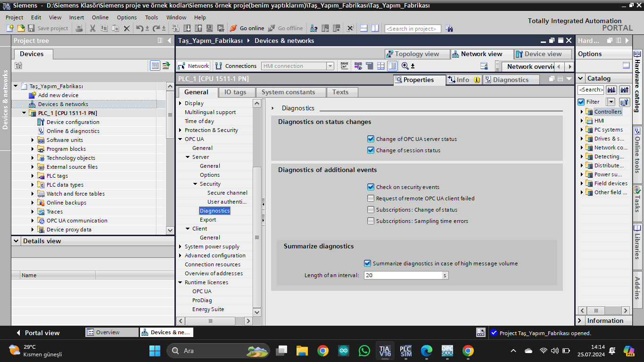Expand the PLC tags folder

pyautogui.click(x=33, y=176)
